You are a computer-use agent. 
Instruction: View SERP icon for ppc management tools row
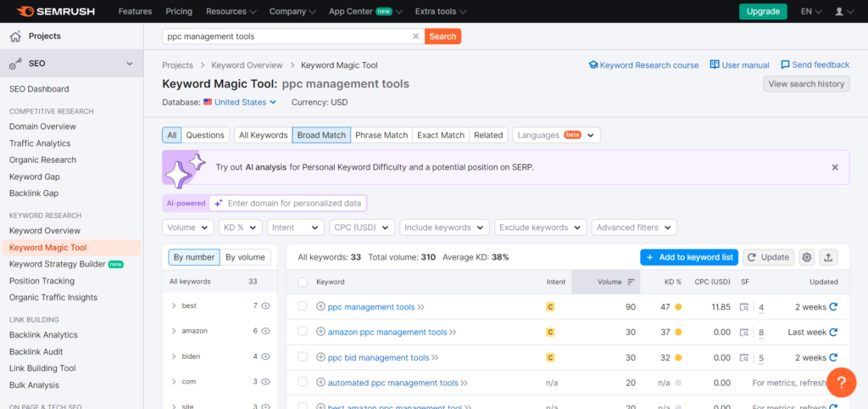click(x=744, y=307)
